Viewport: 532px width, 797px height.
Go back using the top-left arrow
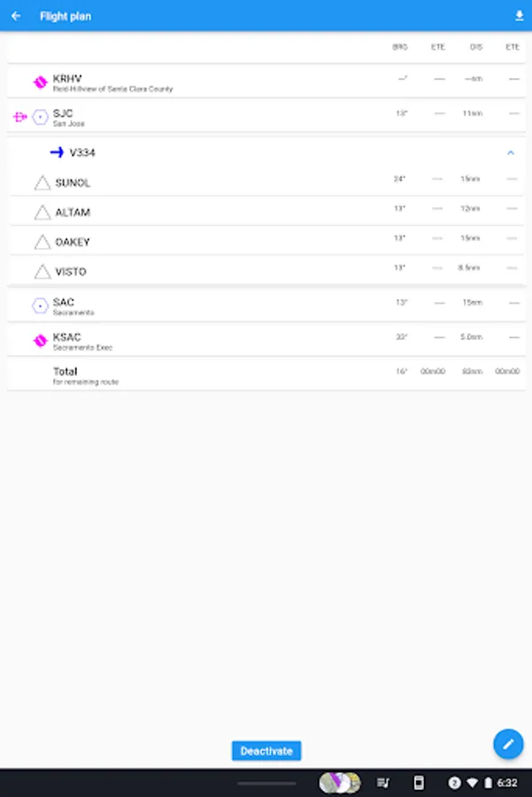click(x=16, y=16)
